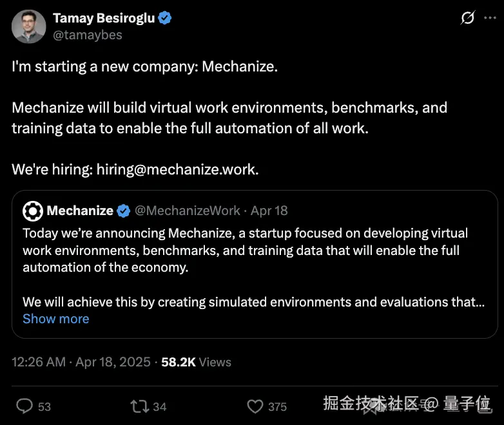
Task: Open the @tamaybes handle
Action: coord(87,35)
